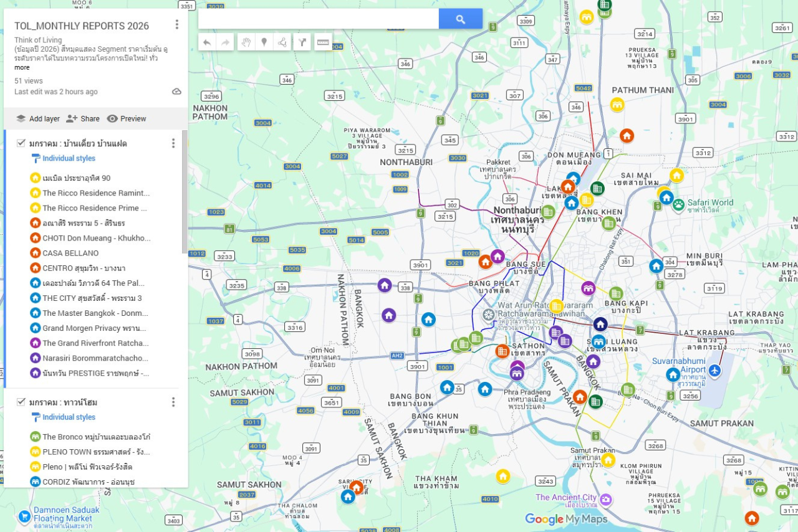This screenshot has width=798, height=532.
Task: Select the Measure distances ruler tool
Action: pyautogui.click(x=323, y=42)
